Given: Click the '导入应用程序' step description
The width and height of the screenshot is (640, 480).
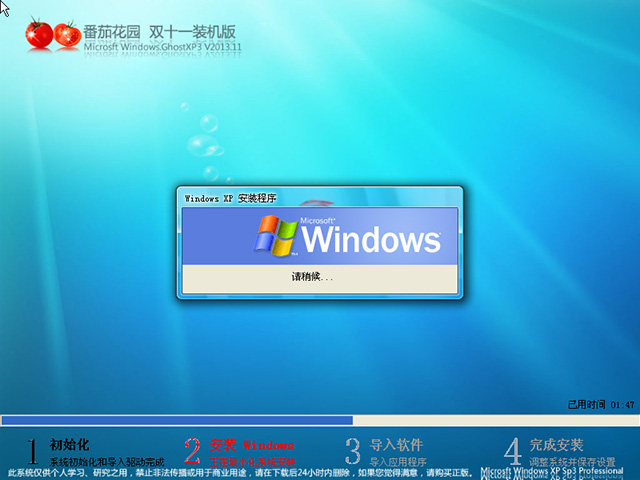Looking at the screenshot, I should 398,462.
